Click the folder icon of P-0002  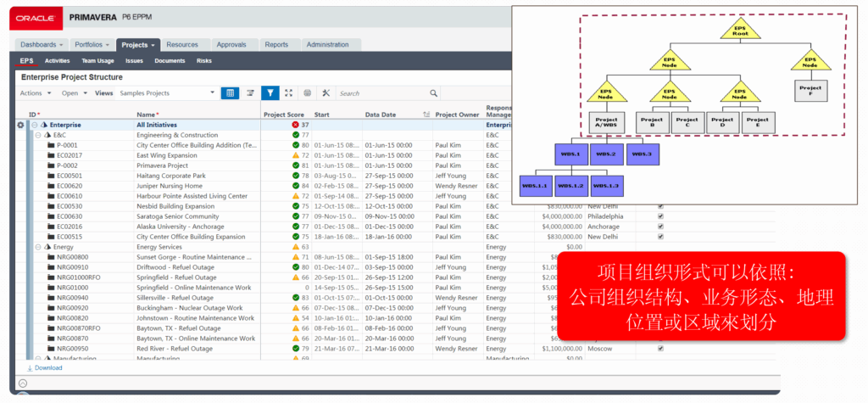[x=51, y=165]
